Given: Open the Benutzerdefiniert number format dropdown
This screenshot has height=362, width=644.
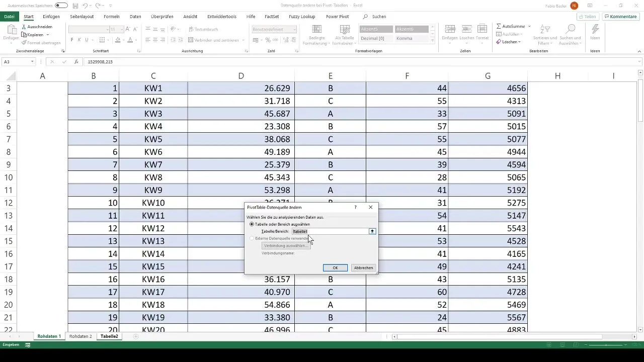Looking at the screenshot, I should (294, 30).
